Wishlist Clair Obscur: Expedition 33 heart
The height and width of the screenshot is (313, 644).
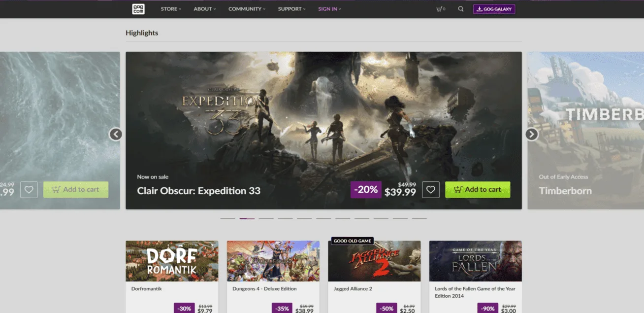click(x=431, y=190)
